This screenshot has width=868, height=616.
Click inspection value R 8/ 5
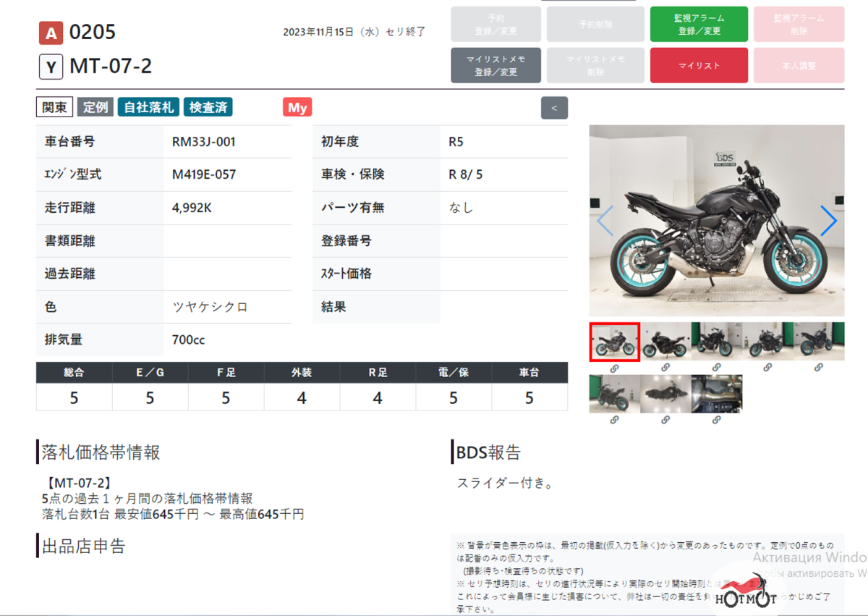(466, 174)
